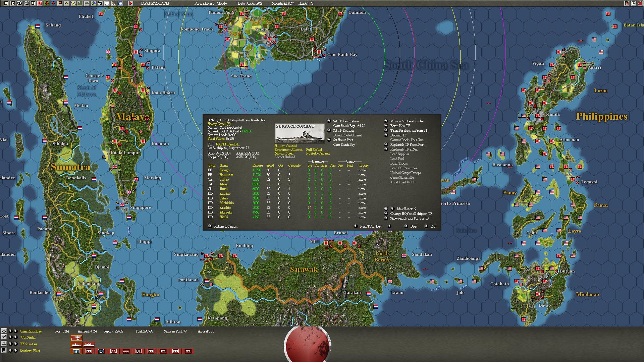
Task: Select Form New TF
Action: click(400, 126)
